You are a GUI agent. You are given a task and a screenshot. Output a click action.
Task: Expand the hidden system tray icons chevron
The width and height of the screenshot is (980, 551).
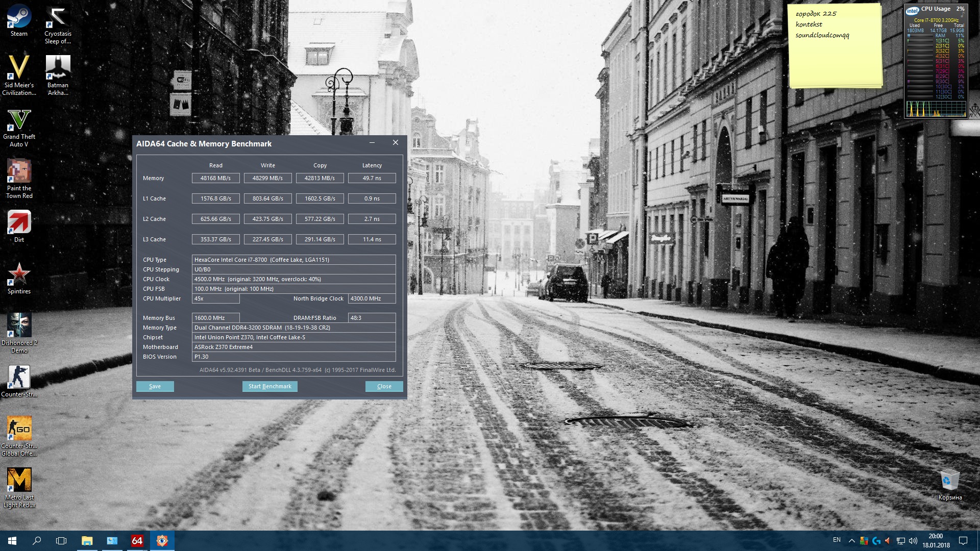(851, 541)
